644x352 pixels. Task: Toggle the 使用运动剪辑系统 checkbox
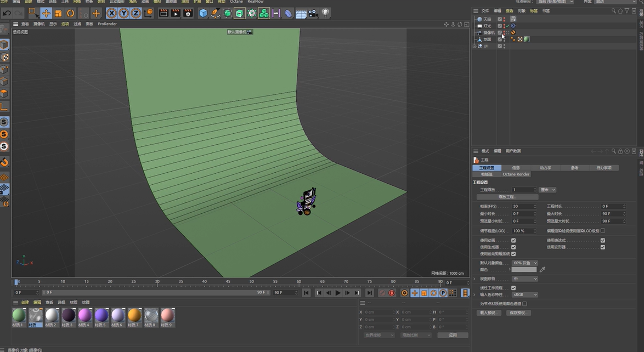513,254
